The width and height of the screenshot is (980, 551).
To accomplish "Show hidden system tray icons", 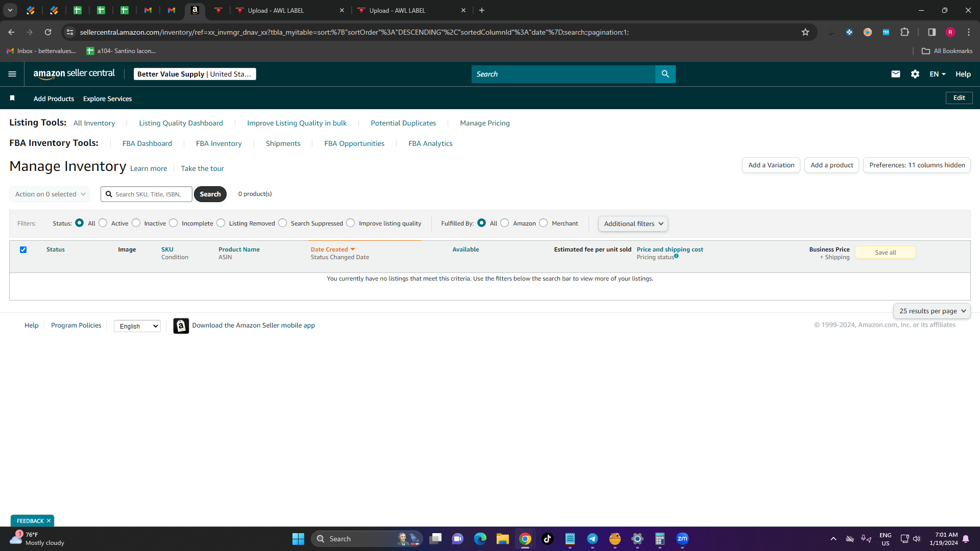I will click(834, 539).
